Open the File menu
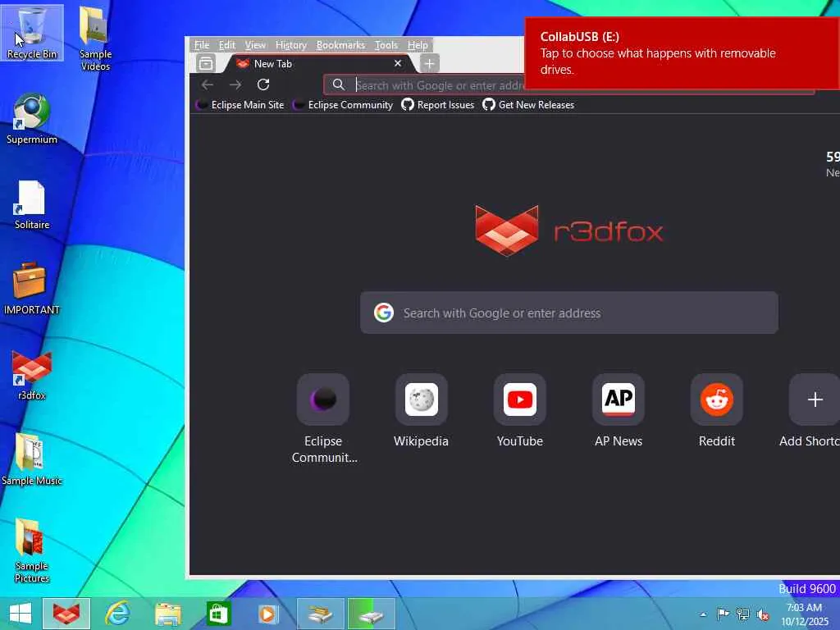This screenshot has height=630, width=840. [x=202, y=45]
